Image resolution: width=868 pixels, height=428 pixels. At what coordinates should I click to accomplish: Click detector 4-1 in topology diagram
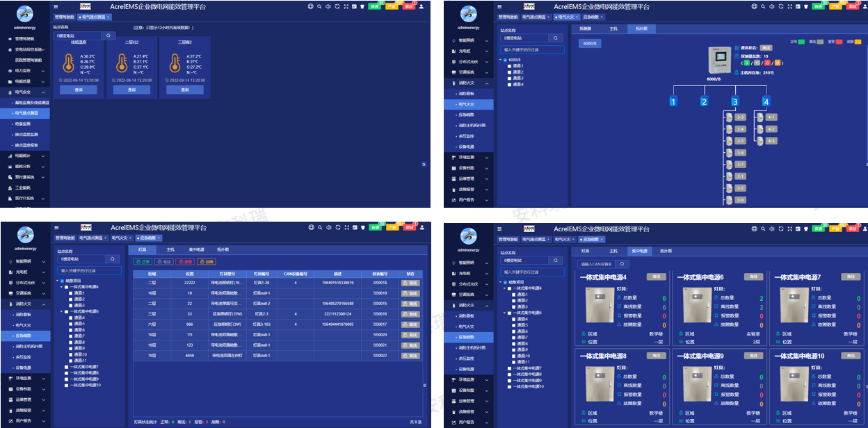coord(771,117)
